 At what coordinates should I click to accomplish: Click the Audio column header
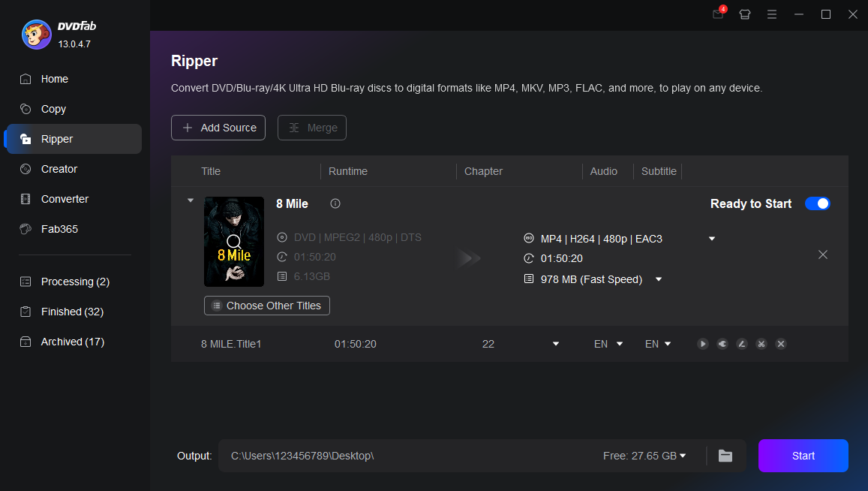pyautogui.click(x=603, y=171)
